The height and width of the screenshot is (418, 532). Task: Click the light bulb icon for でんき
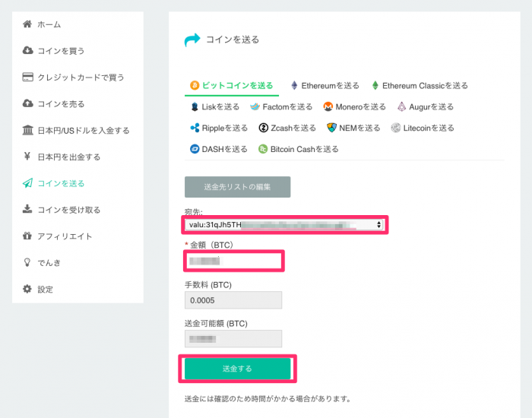click(27, 262)
